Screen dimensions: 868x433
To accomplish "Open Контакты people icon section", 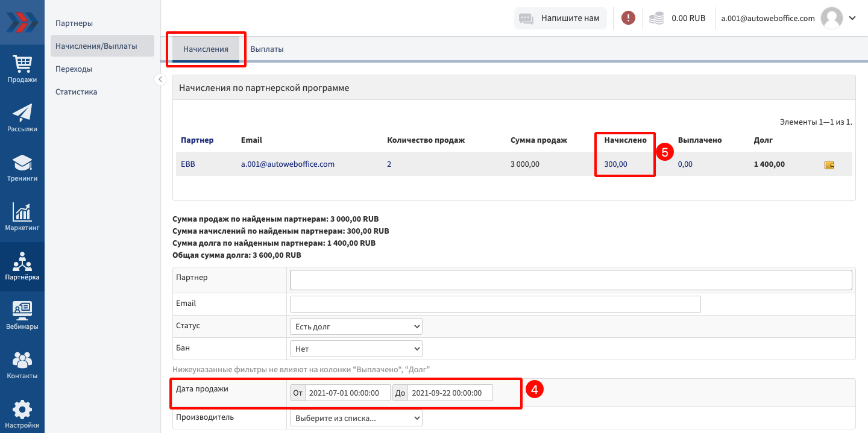I will pyautogui.click(x=22, y=365).
